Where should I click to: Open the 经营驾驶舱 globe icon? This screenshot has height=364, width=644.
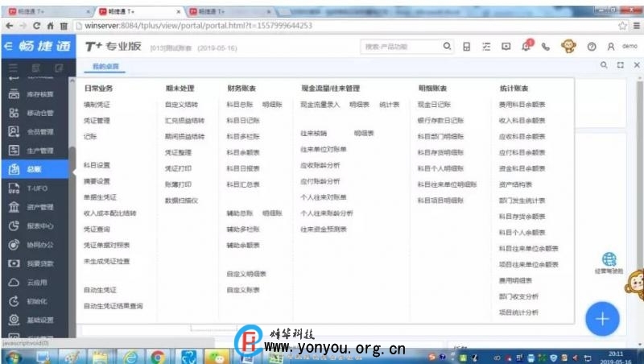pyautogui.click(x=609, y=263)
